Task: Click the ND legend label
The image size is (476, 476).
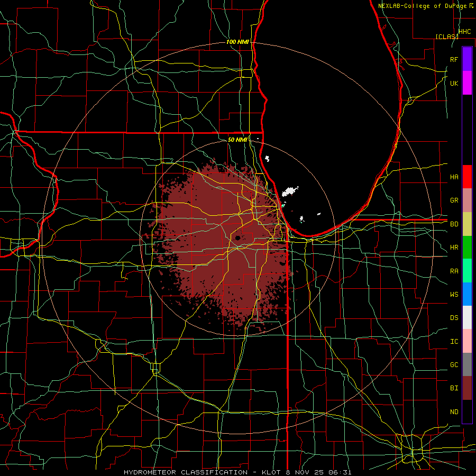Action: coord(454,412)
